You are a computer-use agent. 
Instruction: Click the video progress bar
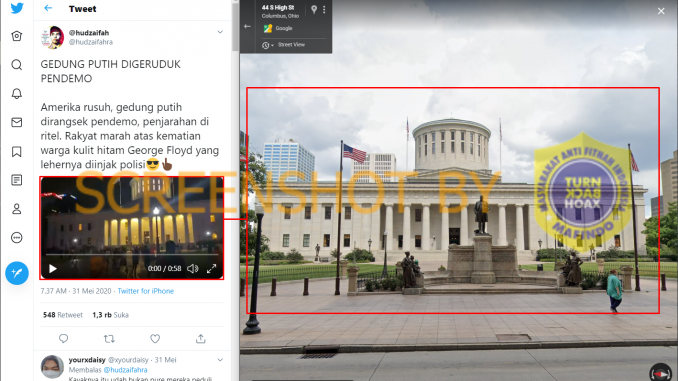[x=132, y=255]
